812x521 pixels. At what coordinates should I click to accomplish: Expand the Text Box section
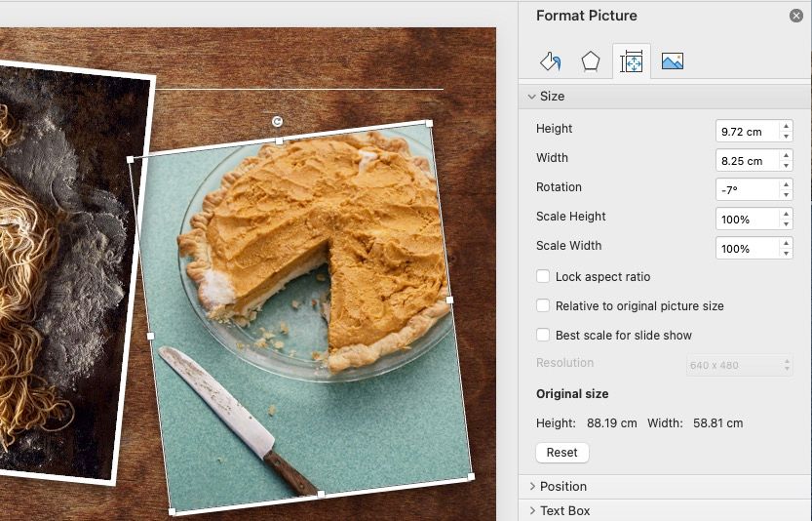tap(532, 510)
